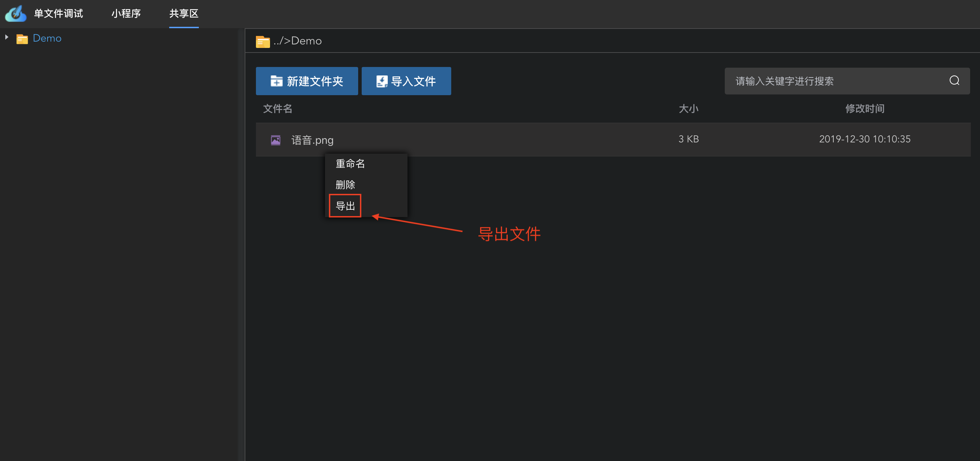
Task: Choose 重命名 from the context menu
Action: coord(350,164)
